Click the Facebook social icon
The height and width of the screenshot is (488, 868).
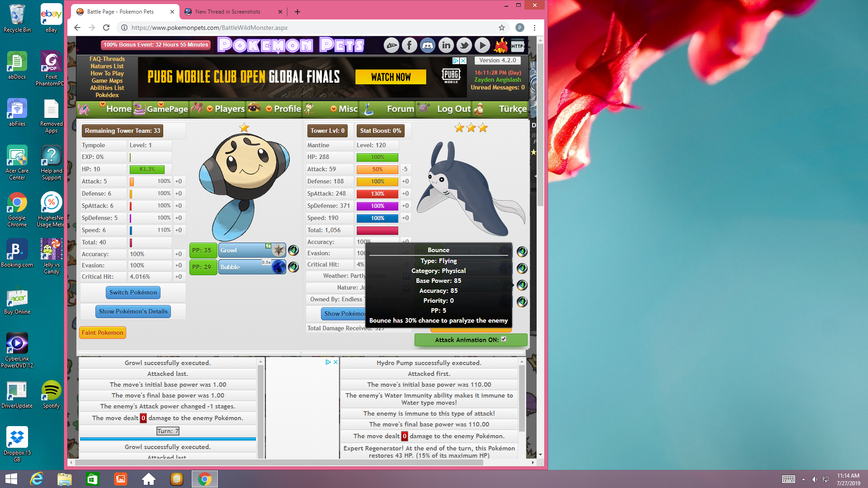point(409,45)
